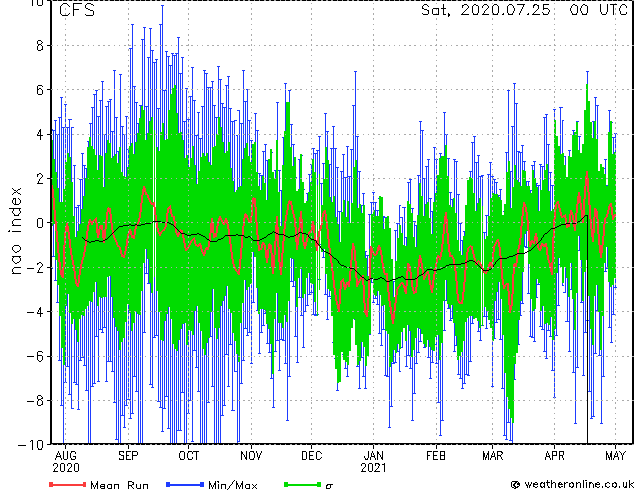
Task: Select the DEC x-axis label
Action: tap(311, 456)
